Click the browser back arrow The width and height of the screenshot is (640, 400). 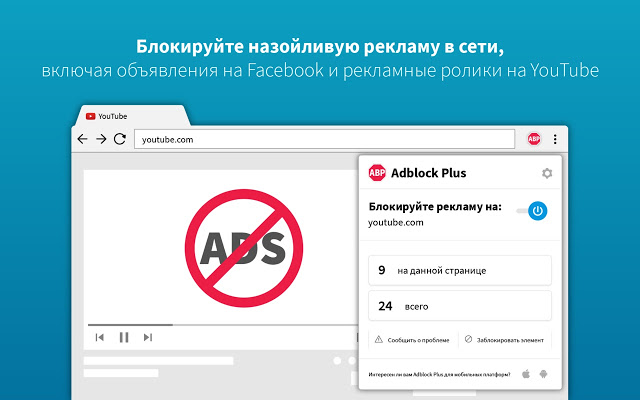(x=82, y=139)
